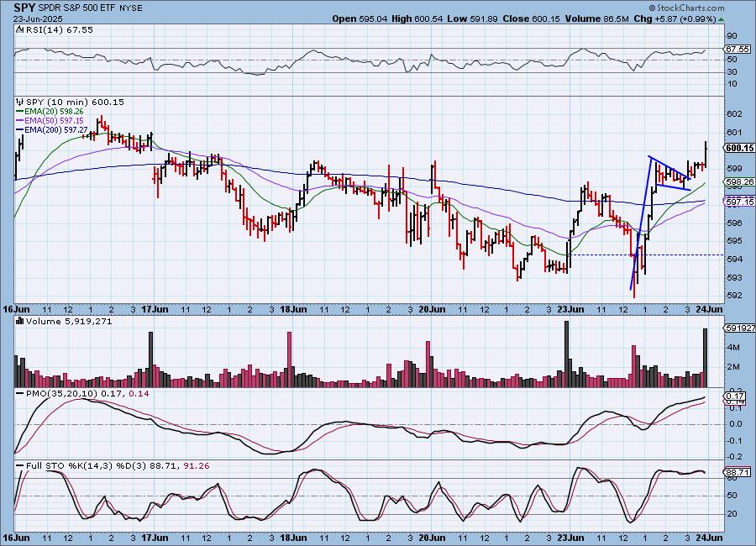Click the 598.26 EMA tag on the right axis
756x546 pixels.
tap(739, 181)
